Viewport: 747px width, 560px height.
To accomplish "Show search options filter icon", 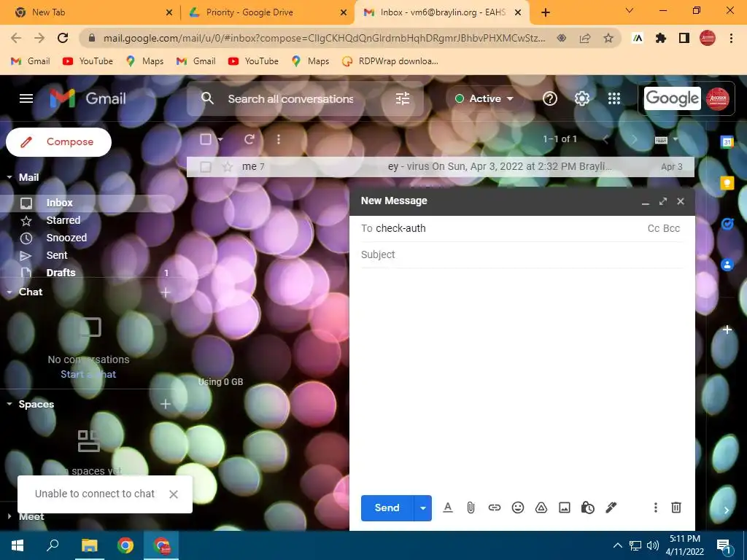I will point(403,98).
